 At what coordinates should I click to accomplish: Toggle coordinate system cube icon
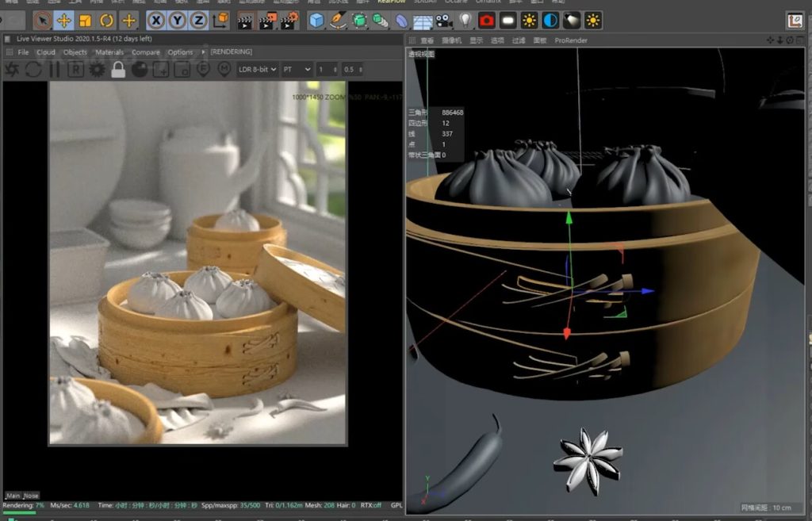coord(220,21)
